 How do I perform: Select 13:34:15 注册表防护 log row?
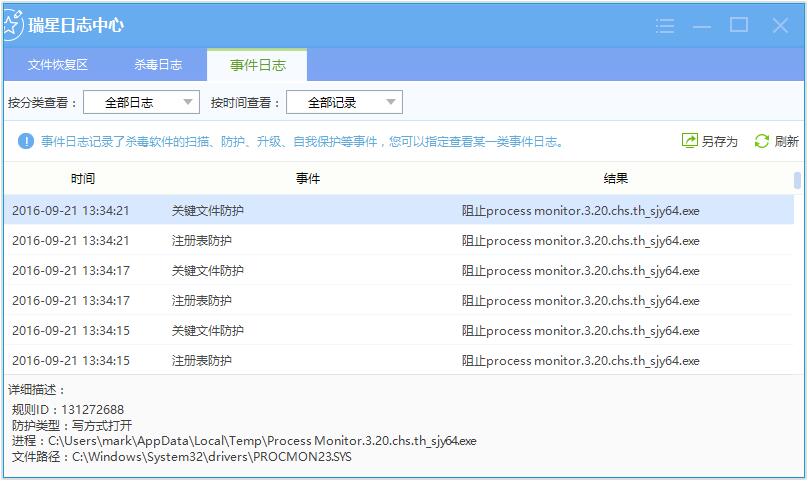click(x=399, y=360)
